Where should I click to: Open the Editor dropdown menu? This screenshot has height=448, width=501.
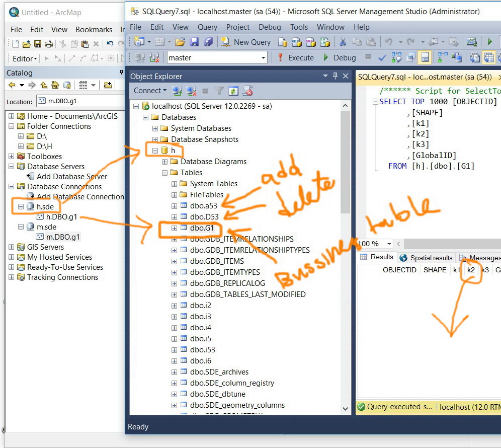tap(25, 59)
